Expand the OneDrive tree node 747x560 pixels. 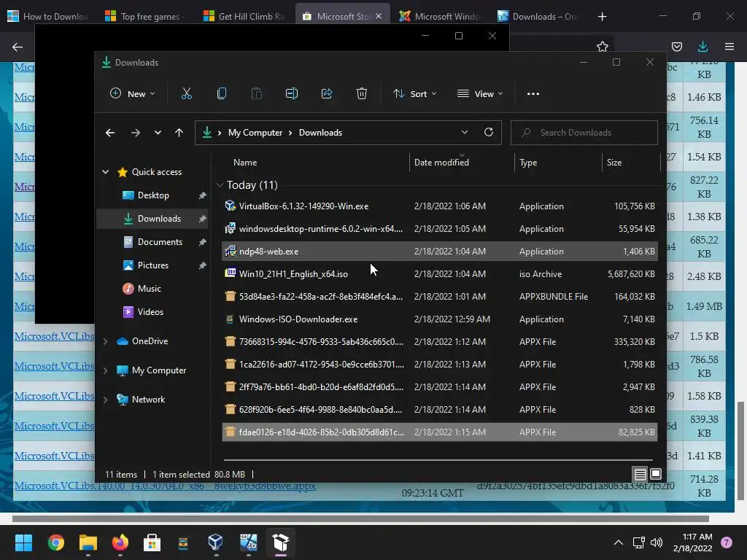tap(105, 341)
